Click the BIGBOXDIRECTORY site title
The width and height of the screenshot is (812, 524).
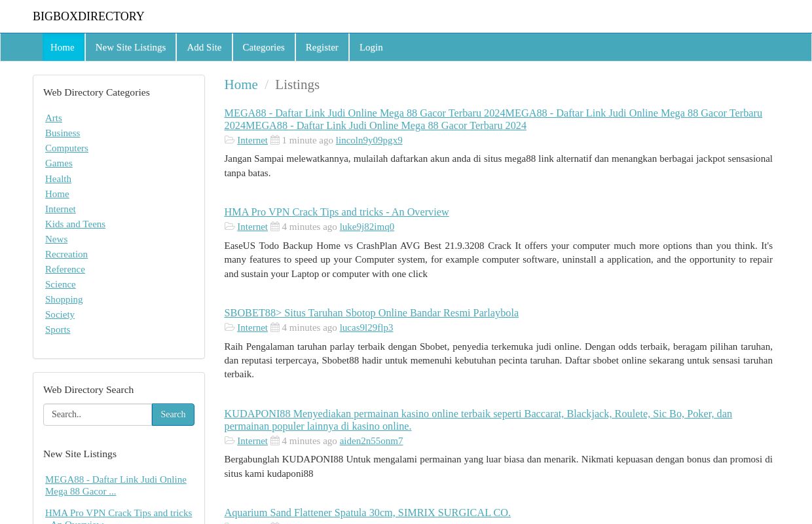click(x=88, y=16)
